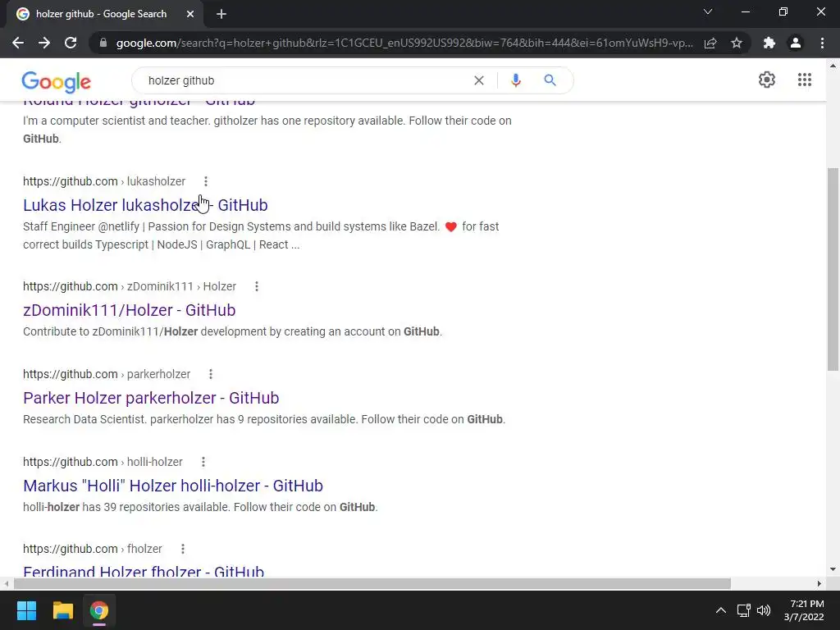Go back to the previous page
The height and width of the screenshot is (630, 840).
(18, 43)
